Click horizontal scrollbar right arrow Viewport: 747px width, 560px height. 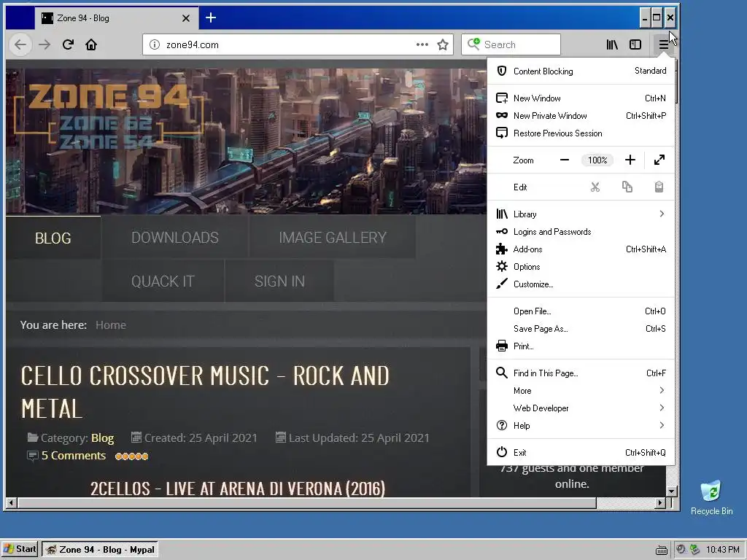click(x=660, y=503)
